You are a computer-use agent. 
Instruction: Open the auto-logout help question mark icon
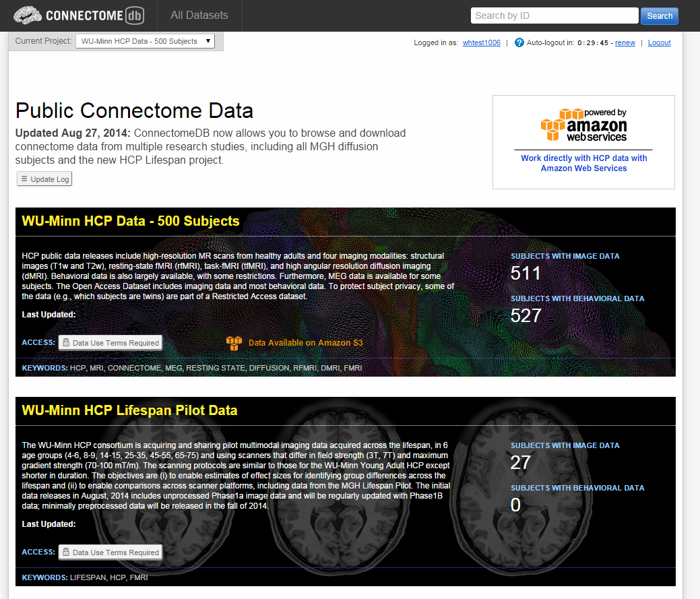[519, 42]
